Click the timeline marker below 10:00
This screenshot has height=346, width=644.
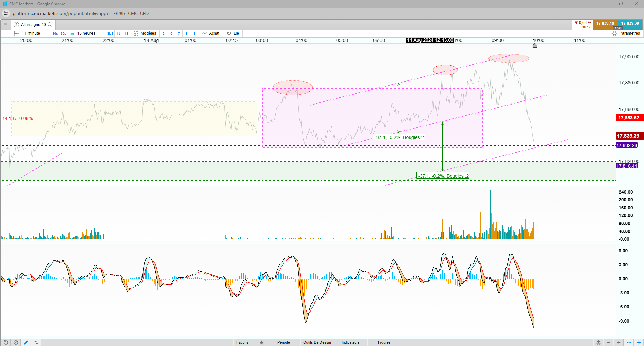pos(535,46)
